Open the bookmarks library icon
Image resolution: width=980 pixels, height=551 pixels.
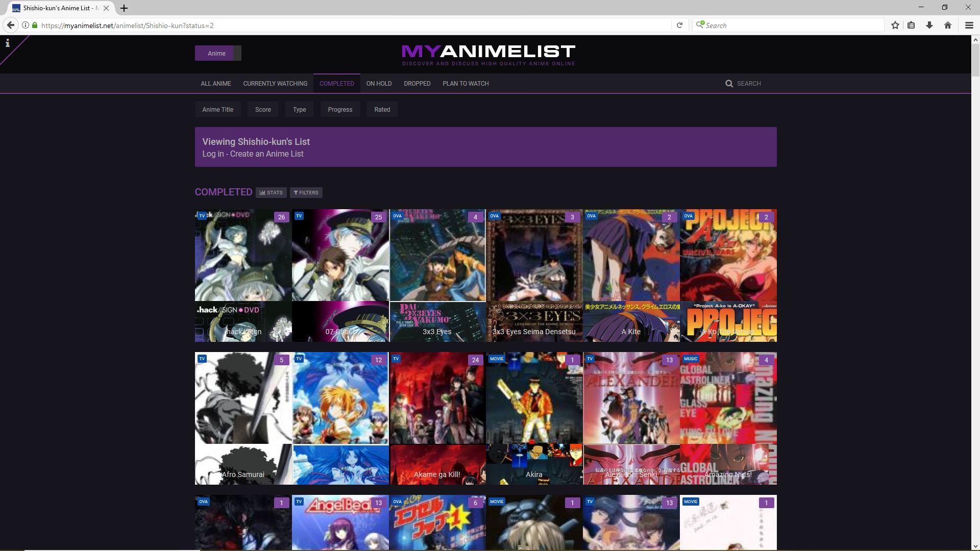[x=911, y=25]
